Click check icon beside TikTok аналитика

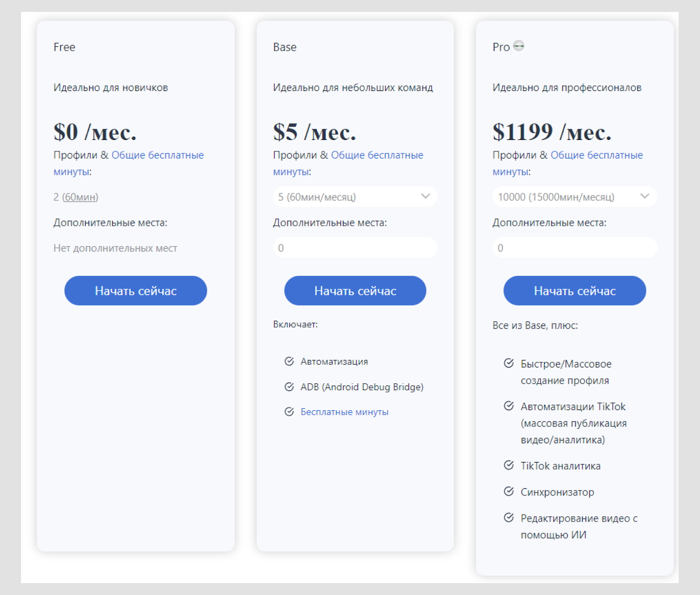[x=509, y=465]
